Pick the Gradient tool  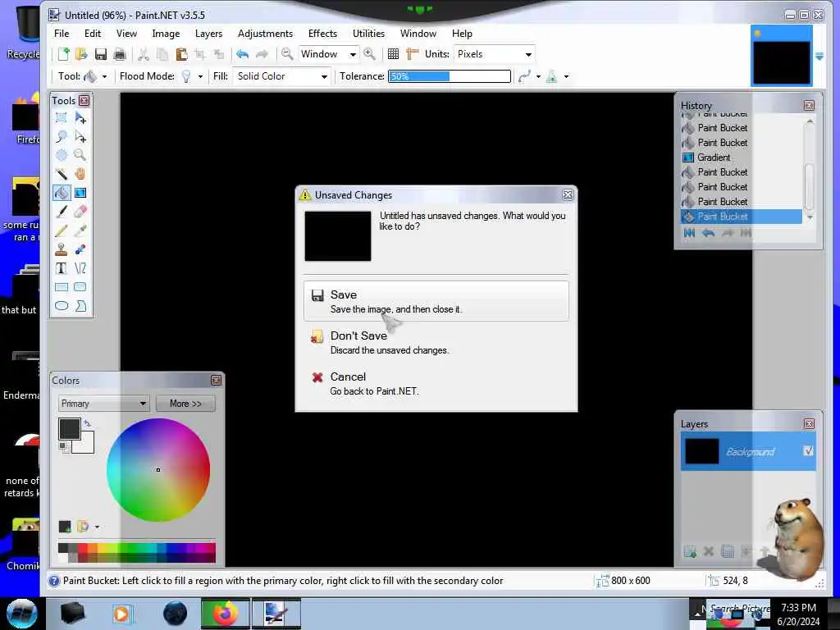[80, 193]
